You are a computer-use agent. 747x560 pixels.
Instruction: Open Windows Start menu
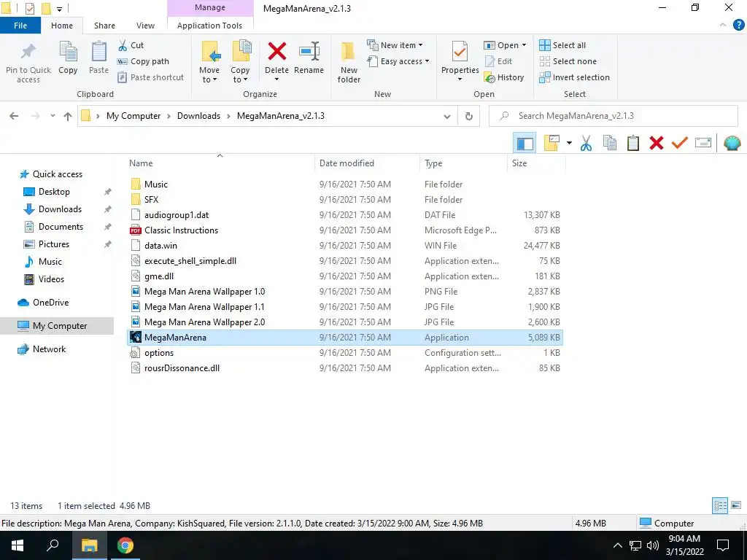coord(18,545)
